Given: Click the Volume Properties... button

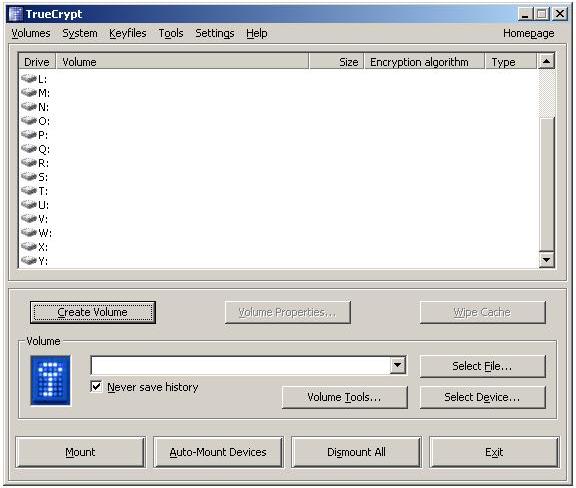Looking at the screenshot, I should tap(288, 312).
